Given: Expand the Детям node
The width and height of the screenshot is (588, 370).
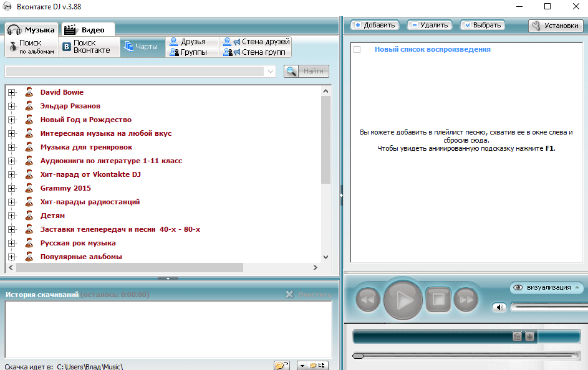Looking at the screenshot, I should point(12,216).
